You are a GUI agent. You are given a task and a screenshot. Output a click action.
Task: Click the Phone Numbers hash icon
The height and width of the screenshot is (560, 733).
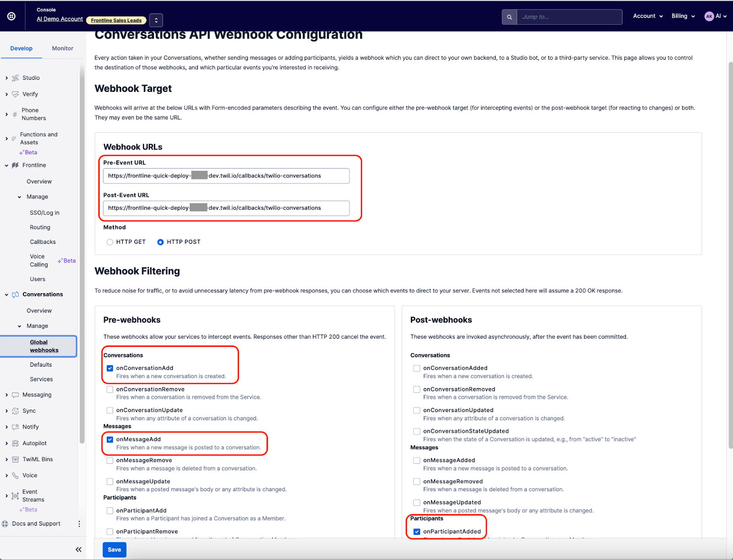tap(15, 114)
